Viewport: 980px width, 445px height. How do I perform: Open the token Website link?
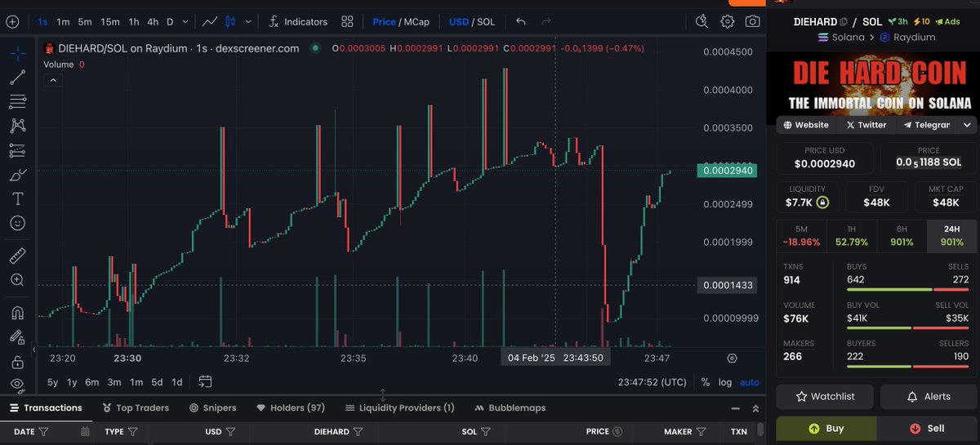click(806, 125)
